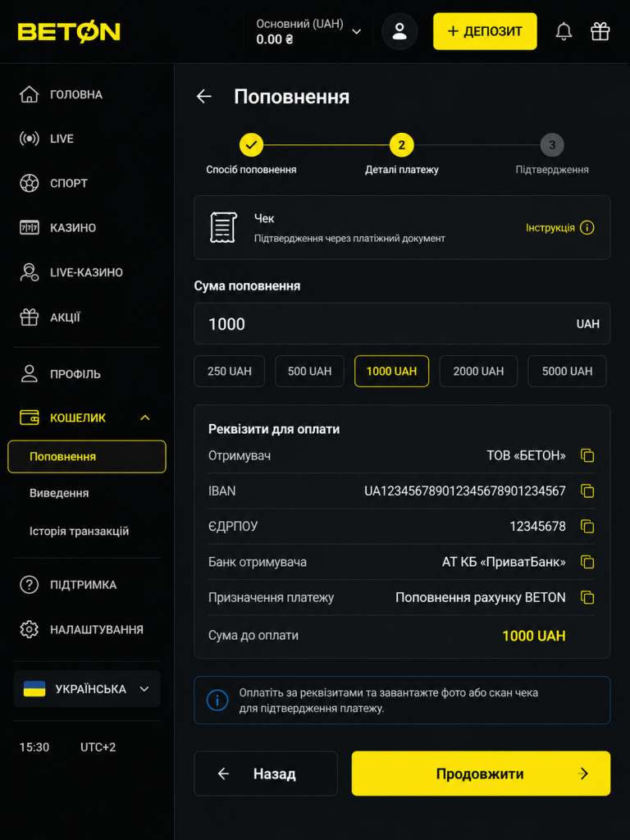Screen dimensions: 630x840
Task: Open Історія транзакцій submenu item
Action: [x=80, y=532]
